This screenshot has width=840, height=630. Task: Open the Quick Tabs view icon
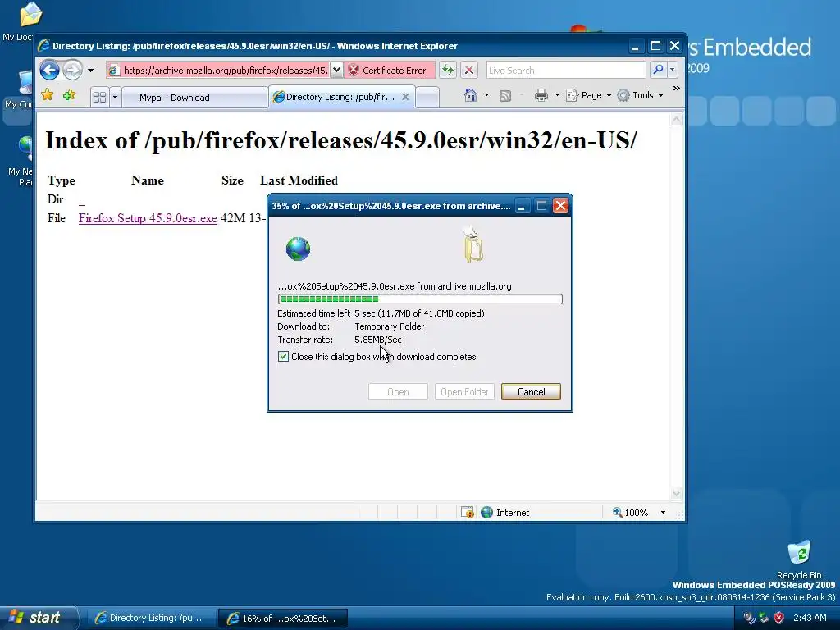click(x=99, y=98)
